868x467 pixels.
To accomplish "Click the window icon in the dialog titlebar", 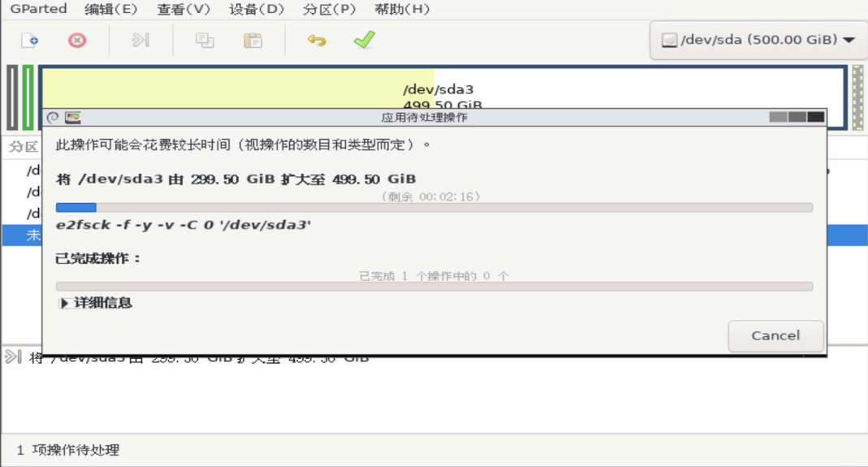I will (x=72, y=118).
